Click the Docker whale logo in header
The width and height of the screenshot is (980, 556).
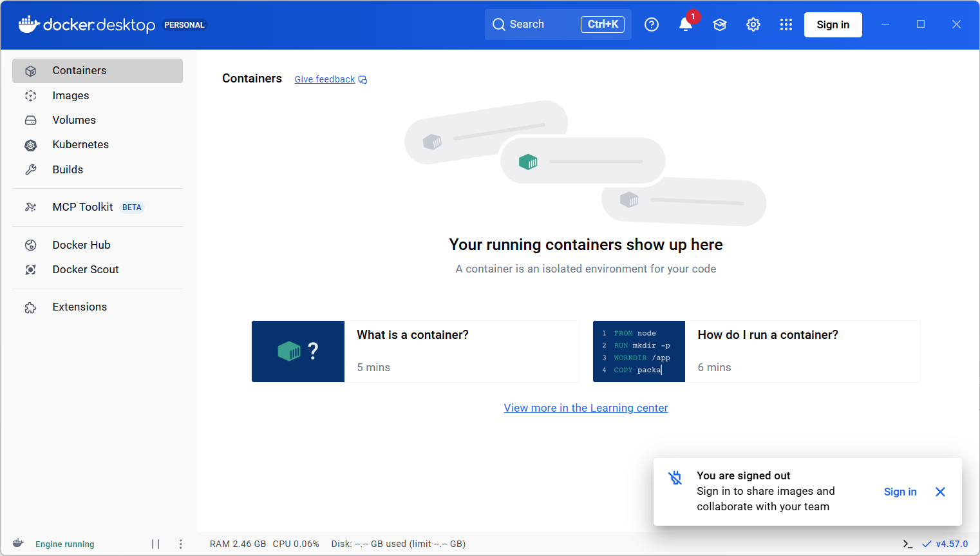coord(29,24)
